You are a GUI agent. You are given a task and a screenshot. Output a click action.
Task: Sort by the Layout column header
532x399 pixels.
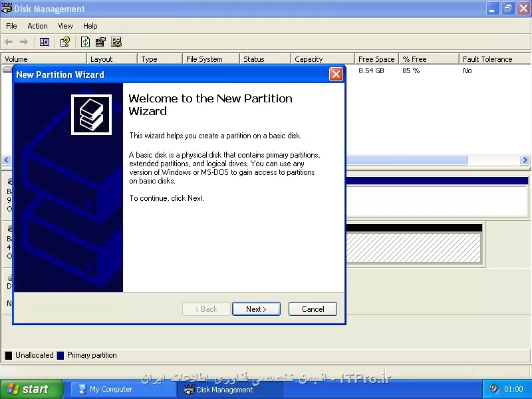[112, 59]
